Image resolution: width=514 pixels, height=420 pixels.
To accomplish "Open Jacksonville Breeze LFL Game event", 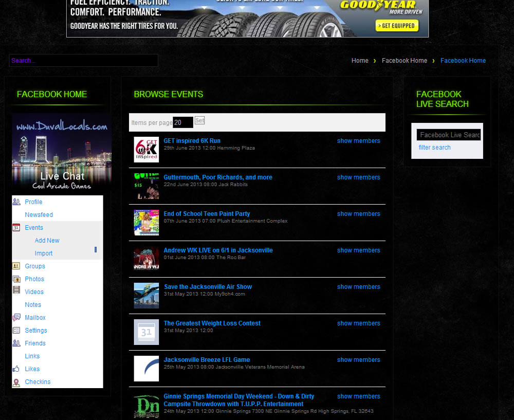I will click(207, 360).
